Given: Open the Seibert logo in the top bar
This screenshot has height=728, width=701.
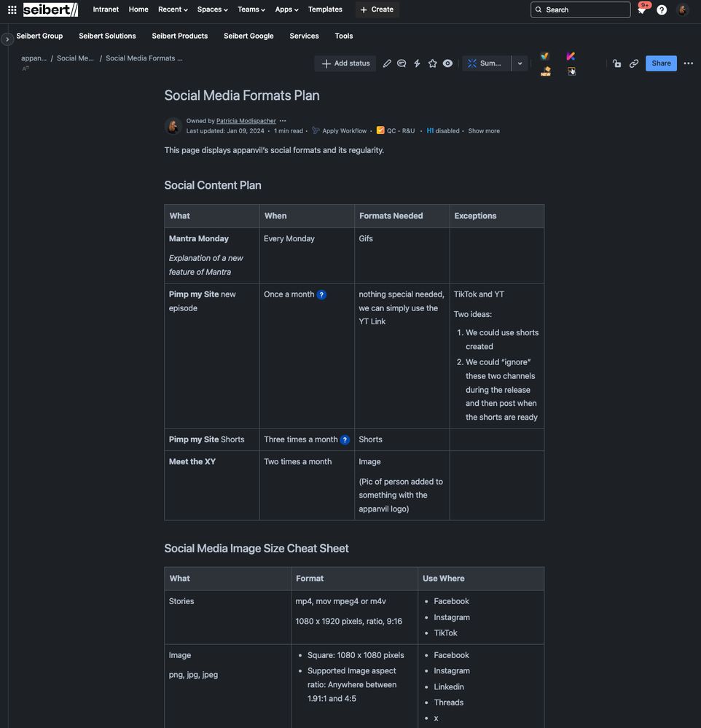Looking at the screenshot, I should 49,9.
